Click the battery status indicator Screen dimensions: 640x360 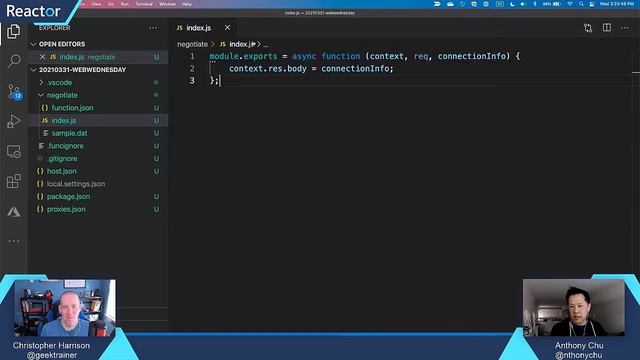point(552,4)
